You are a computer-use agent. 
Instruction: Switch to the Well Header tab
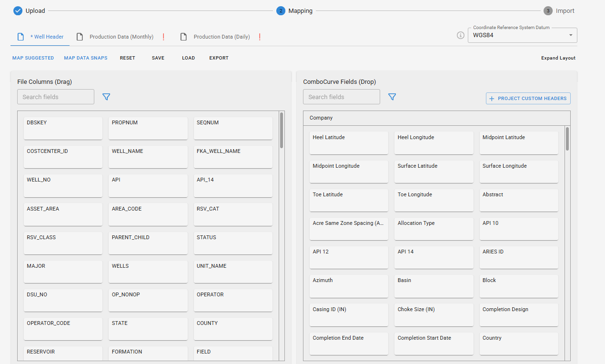click(40, 37)
